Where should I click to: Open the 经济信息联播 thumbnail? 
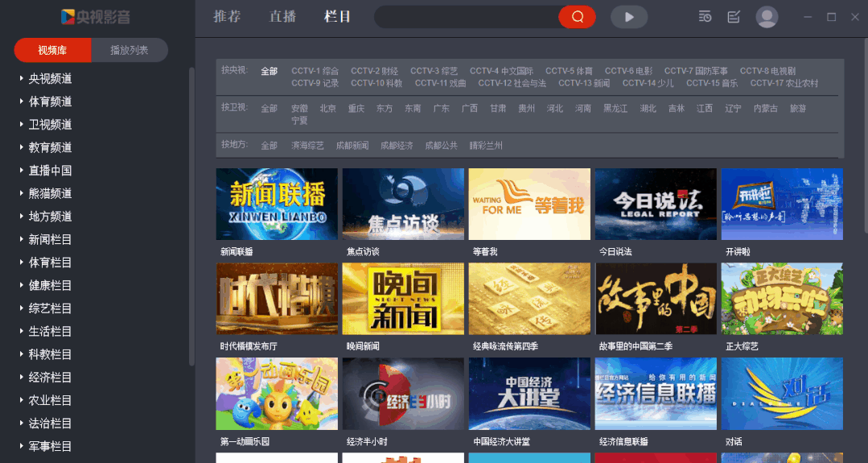656,394
